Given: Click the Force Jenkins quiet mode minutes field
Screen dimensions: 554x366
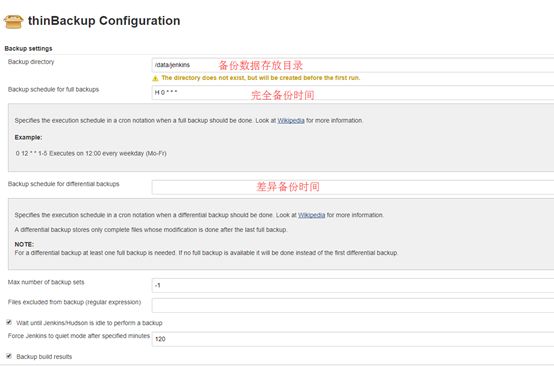Looking at the screenshot, I should (353, 339).
